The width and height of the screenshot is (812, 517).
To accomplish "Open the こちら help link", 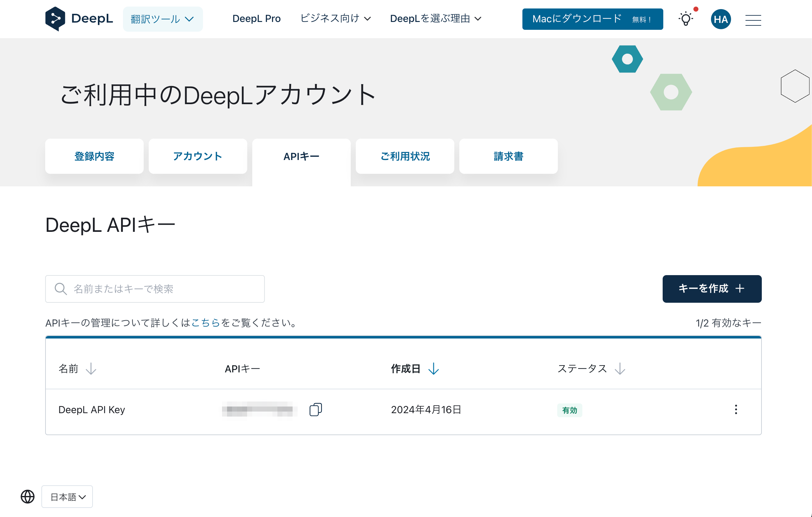I will (206, 322).
